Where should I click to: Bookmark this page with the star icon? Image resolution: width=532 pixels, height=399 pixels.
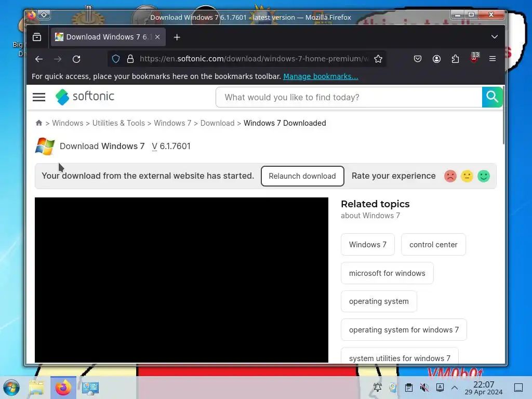coord(378,59)
